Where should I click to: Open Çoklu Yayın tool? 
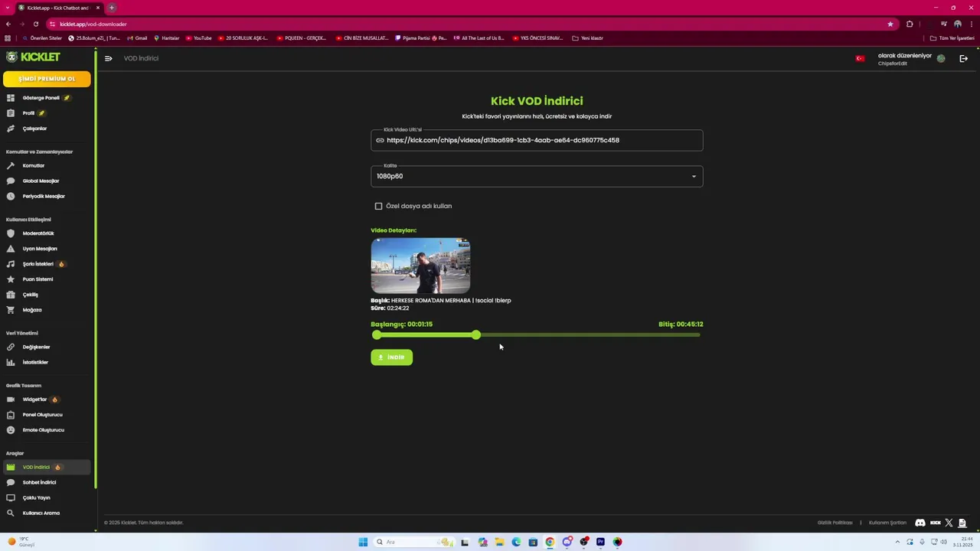(46, 497)
